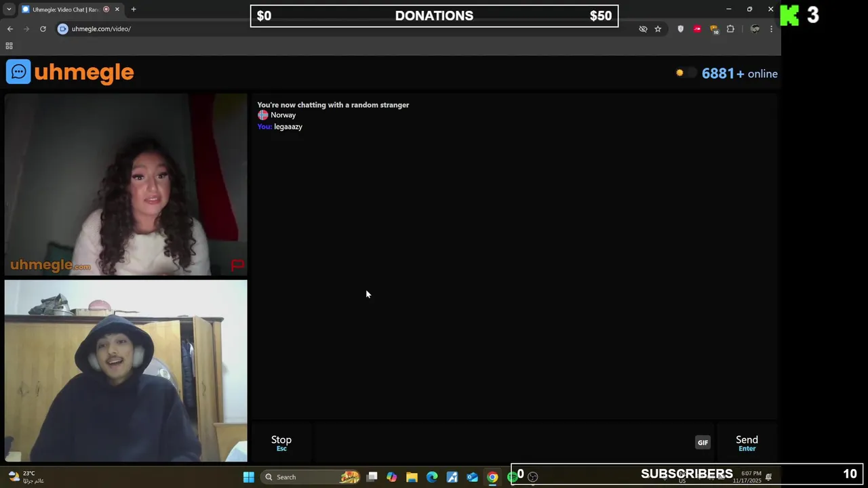Switch to Chrome in the taskbar
868x488 pixels.
[x=492, y=477]
